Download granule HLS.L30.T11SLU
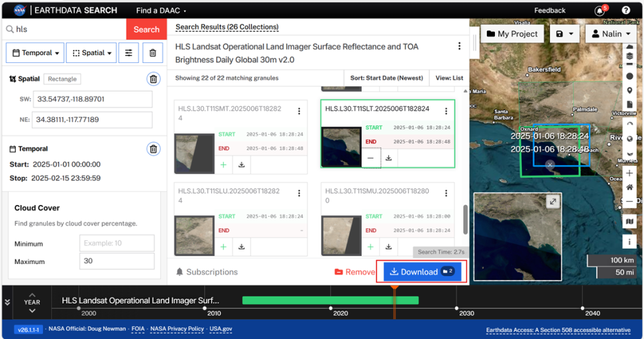644x339 pixels. [241, 247]
